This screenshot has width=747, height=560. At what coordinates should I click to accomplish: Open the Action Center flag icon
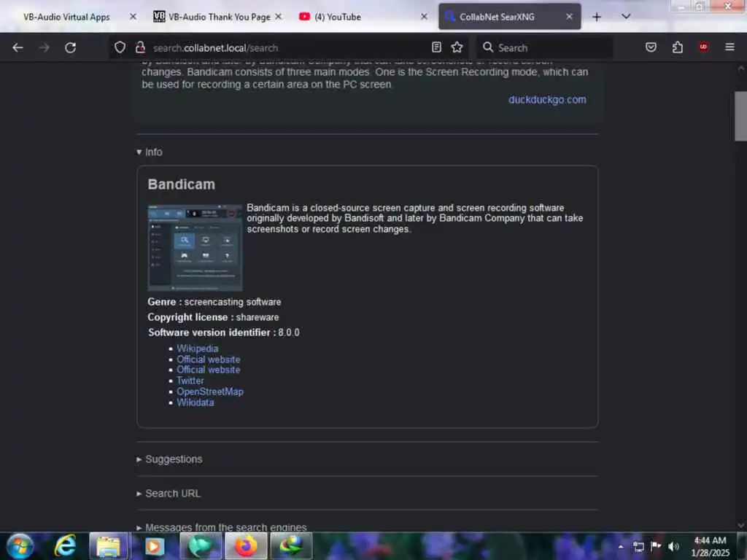coord(656,545)
